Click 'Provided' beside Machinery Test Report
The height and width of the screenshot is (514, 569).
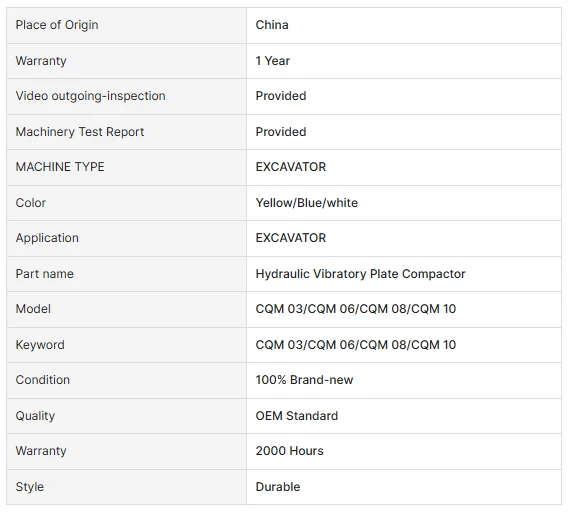[x=281, y=132]
